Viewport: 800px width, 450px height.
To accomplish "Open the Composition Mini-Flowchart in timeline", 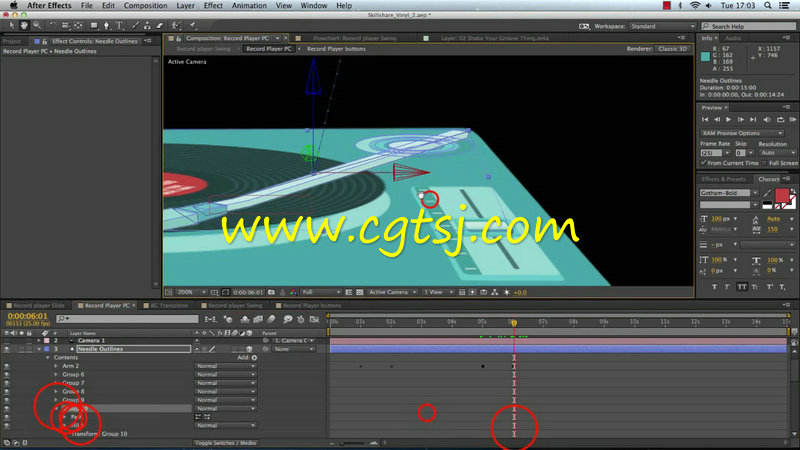I will click(x=210, y=319).
